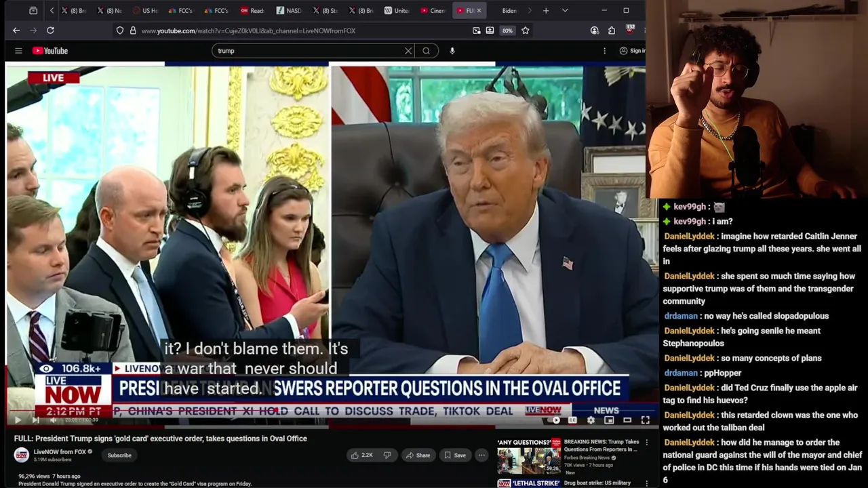This screenshot has width=868, height=488.
Task: Reload the page with the refresh icon
Action: [50, 30]
